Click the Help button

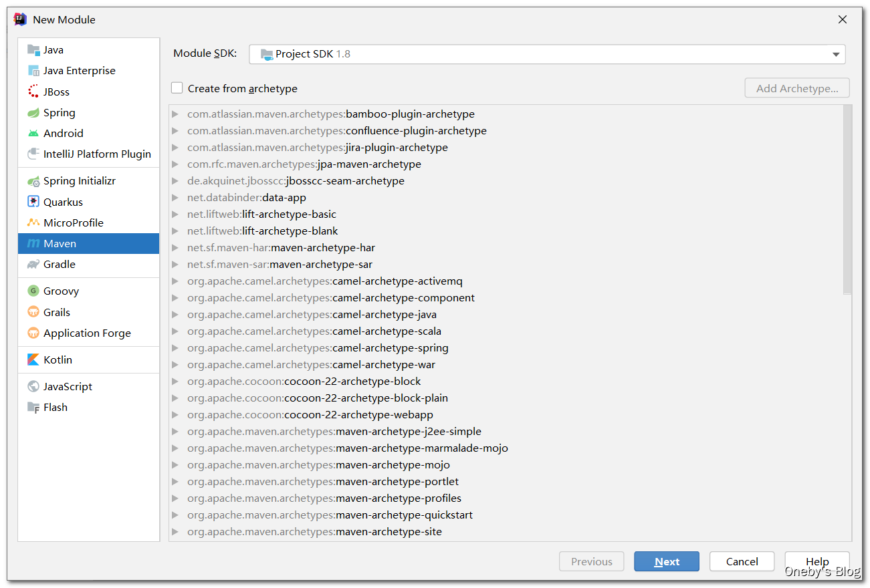(x=817, y=561)
